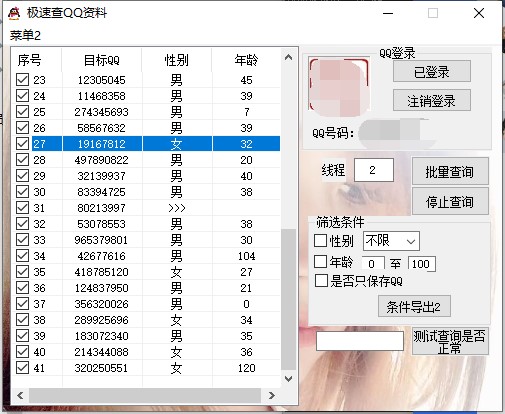Viewport: 505px width, 414px height.
Task: Click the blurred QQ avatar thumbnail
Action: pos(339,86)
